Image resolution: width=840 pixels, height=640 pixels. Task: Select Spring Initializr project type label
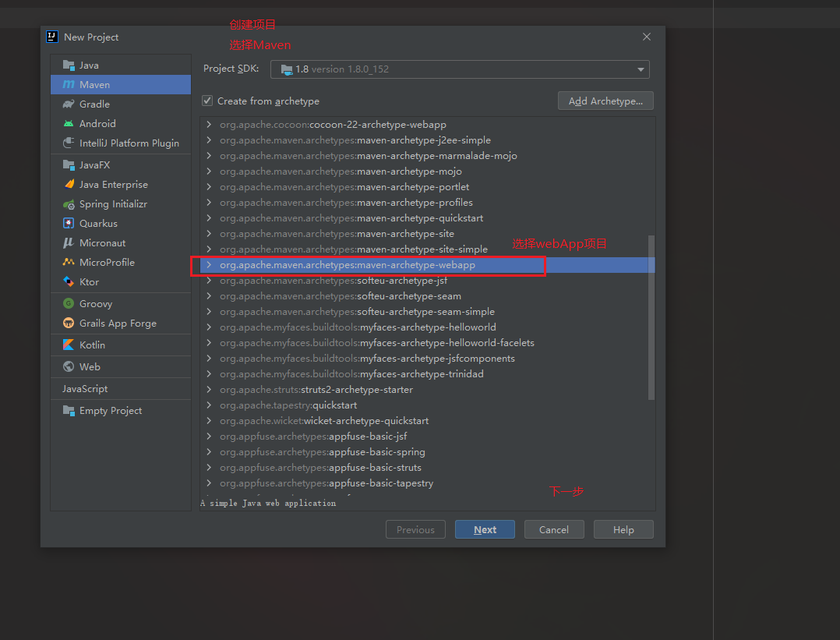[x=113, y=204]
